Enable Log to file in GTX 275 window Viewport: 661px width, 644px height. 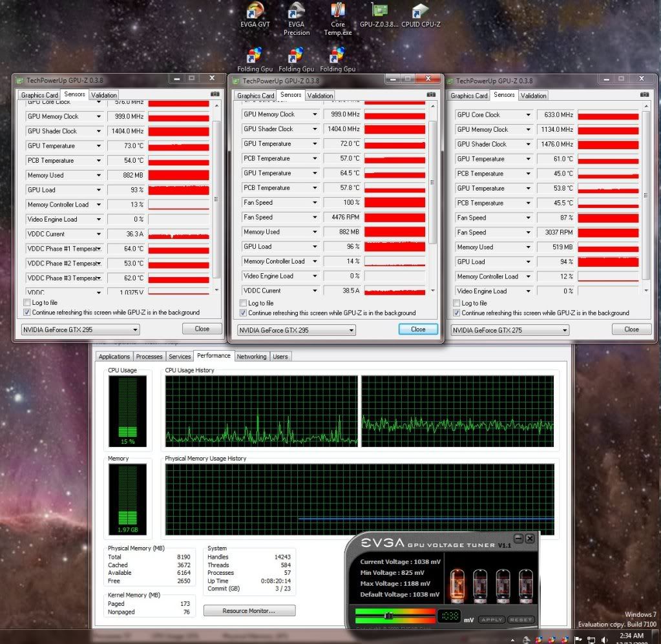tap(457, 303)
